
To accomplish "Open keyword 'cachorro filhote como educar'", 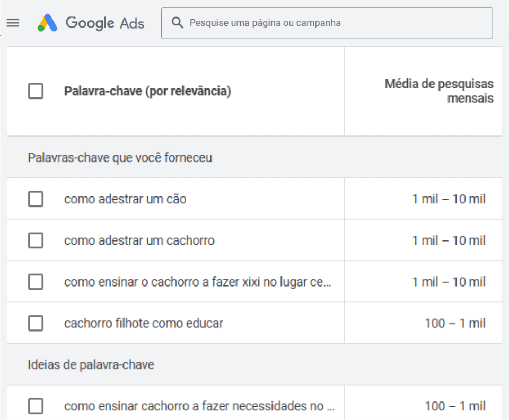I will (x=144, y=323).
